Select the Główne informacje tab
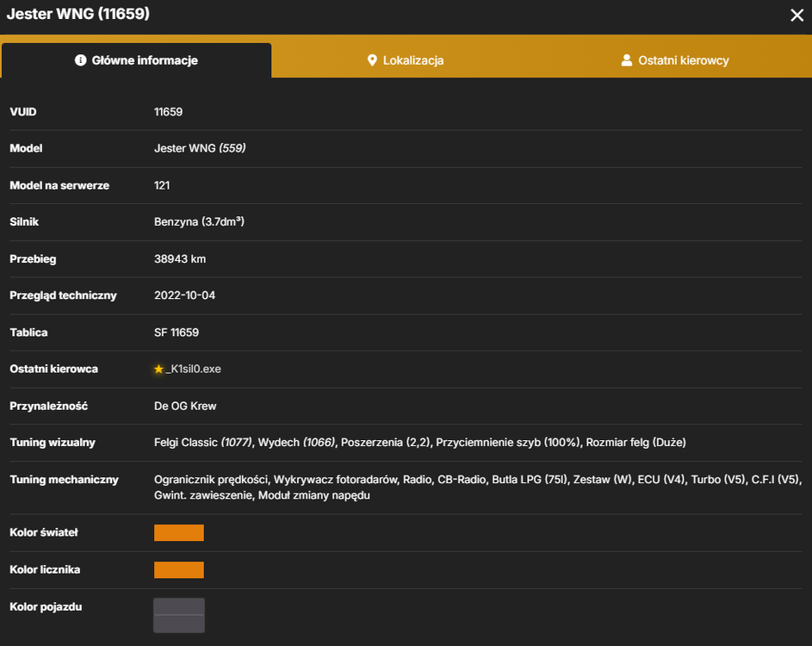The height and width of the screenshot is (646, 812). tap(137, 60)
